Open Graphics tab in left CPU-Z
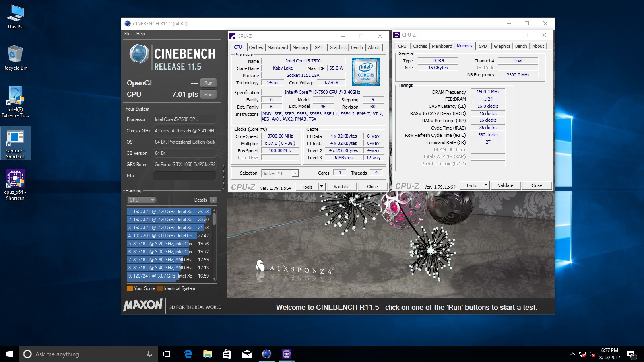644x362 pixels. (x=338, y=47)
